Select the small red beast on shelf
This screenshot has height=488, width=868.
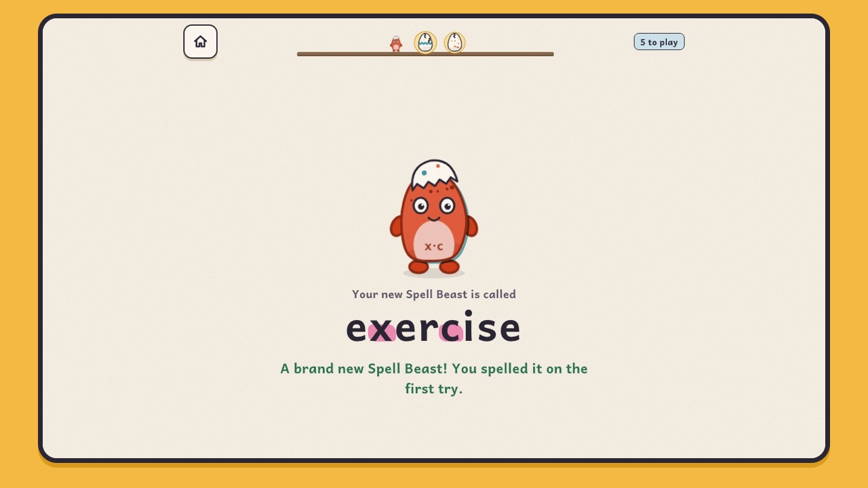coord(396,43)
